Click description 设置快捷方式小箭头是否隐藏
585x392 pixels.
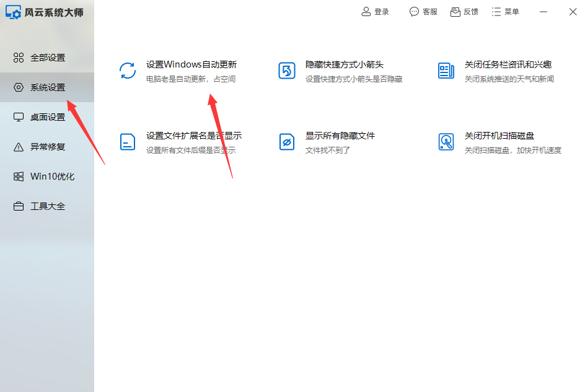point(354,79)
